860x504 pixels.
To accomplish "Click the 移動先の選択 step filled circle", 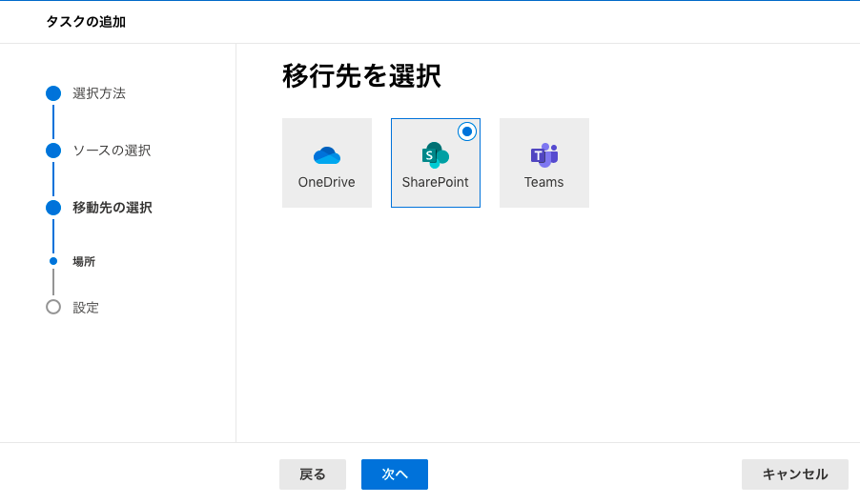I will [x=53, y=208].
